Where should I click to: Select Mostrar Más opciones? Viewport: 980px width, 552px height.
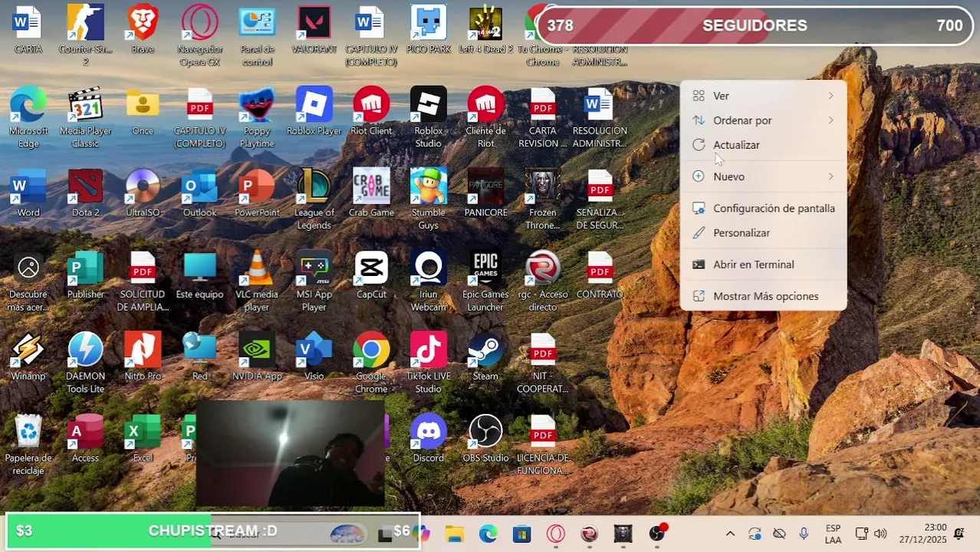[x=763, y=296]
